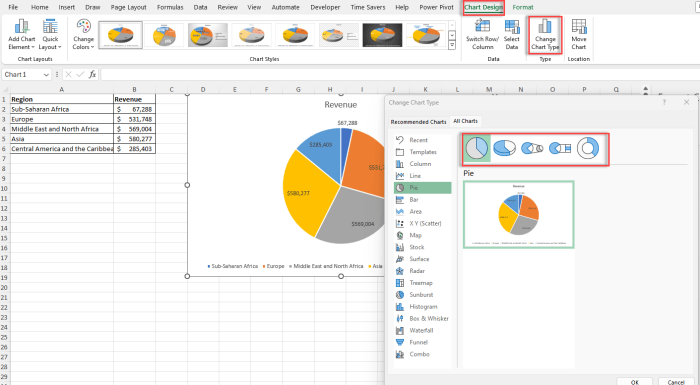Choose Box & Whisker chart category
700x385 pixels.
click(x=423, y=318)
